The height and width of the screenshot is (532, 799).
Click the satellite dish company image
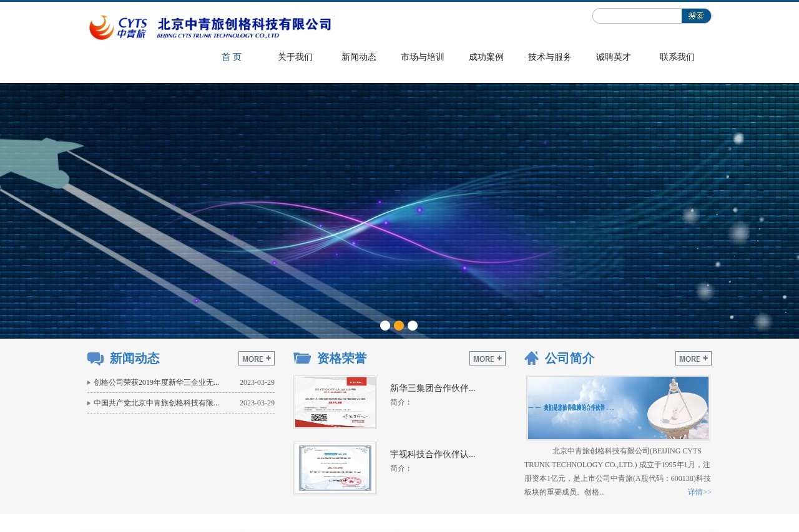pyautogui.click(x=618, y=408)
